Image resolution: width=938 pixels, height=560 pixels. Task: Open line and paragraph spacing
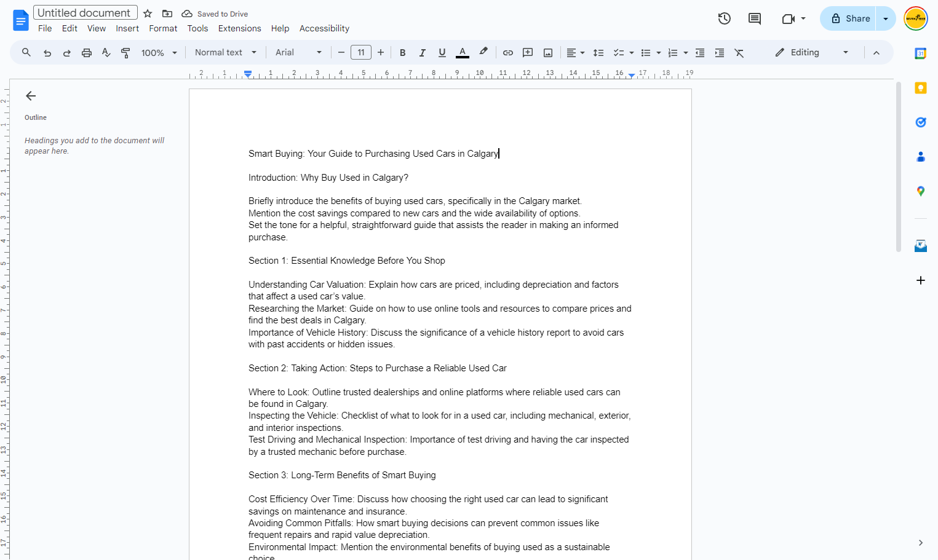(x=598, y=53)
